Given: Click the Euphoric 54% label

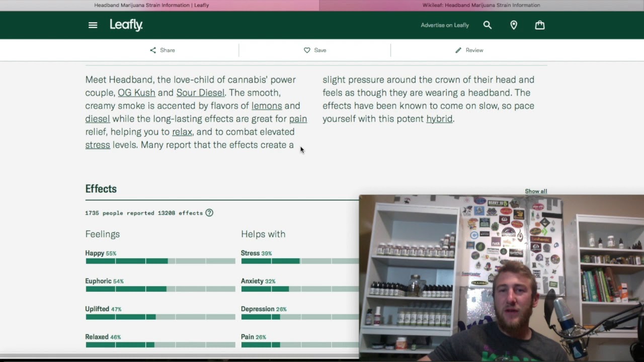Looking at the screenshot, I should [104, 281].
